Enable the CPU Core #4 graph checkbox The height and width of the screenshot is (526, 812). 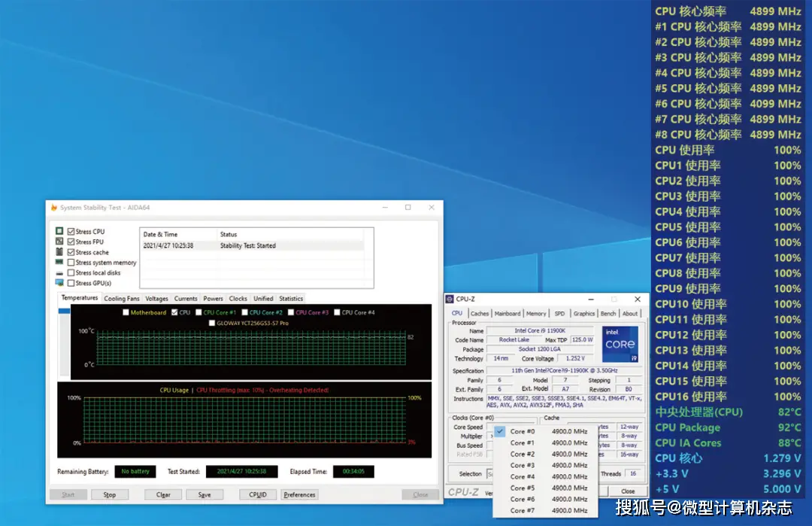click(x=337, y=312)
